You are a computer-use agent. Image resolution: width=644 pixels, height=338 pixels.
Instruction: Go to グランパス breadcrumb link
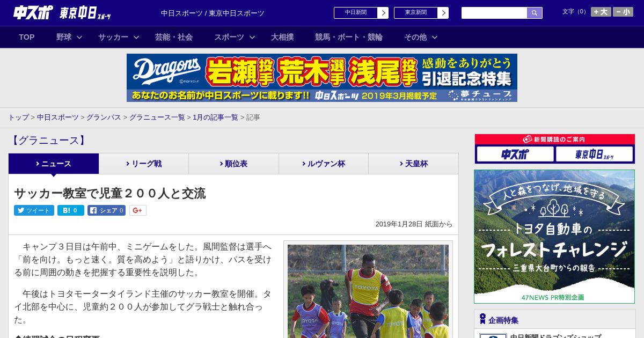(x=104, y=117)
